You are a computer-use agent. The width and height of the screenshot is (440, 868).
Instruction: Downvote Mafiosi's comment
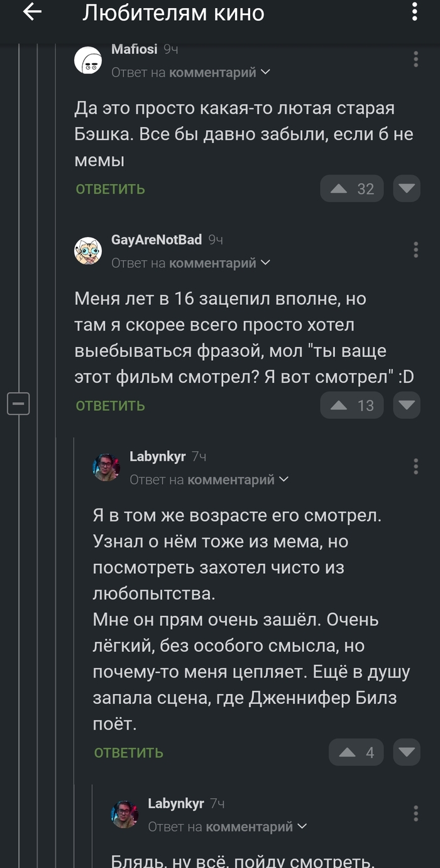click(407, 189)
